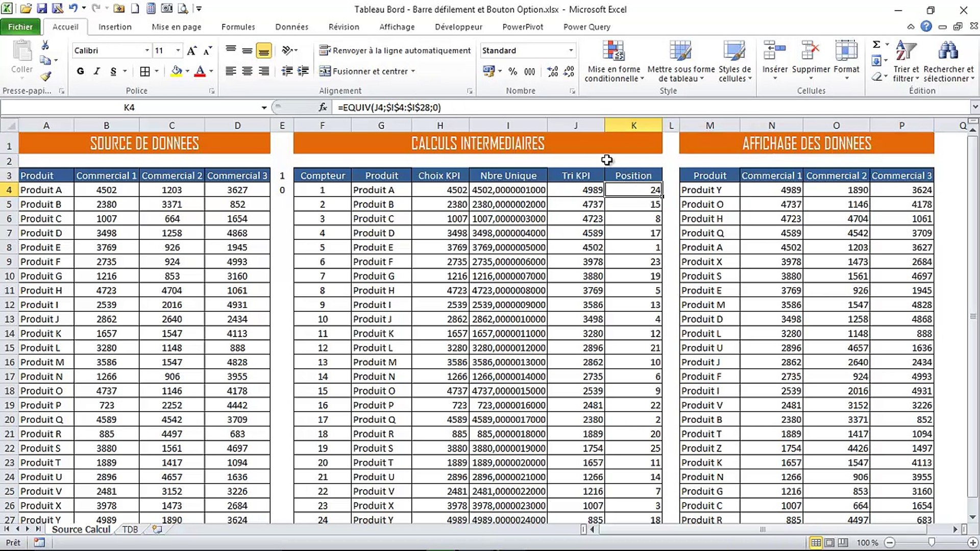Screen dimensions: 980x551
Task: Select the Format Painter tool
Action: (x=45, y=77)
